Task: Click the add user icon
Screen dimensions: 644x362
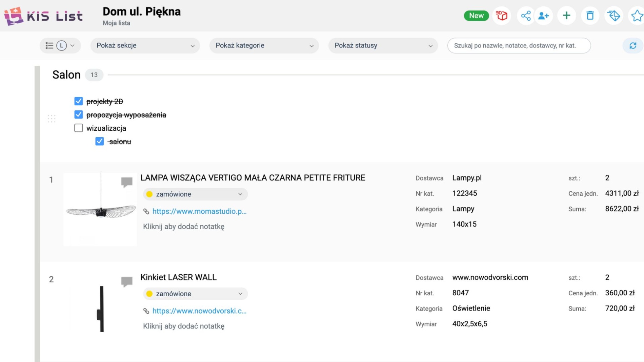Action: pos(544,16)
